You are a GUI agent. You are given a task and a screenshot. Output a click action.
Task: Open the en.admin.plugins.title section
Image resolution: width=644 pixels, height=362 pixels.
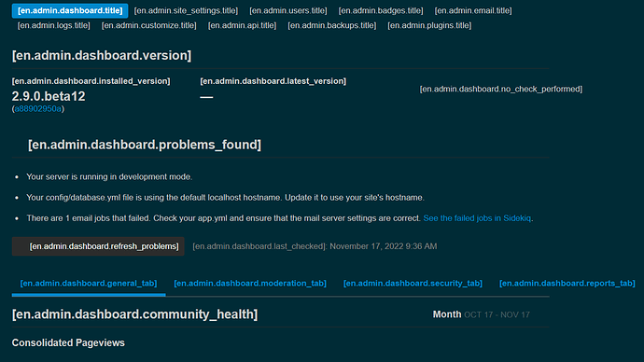(x=429, y=25)
